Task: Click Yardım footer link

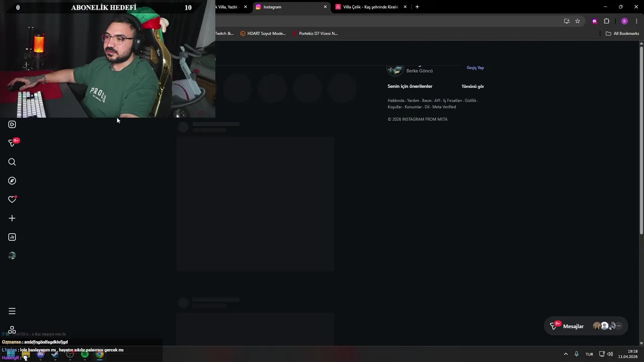Action: pos(413,101)
